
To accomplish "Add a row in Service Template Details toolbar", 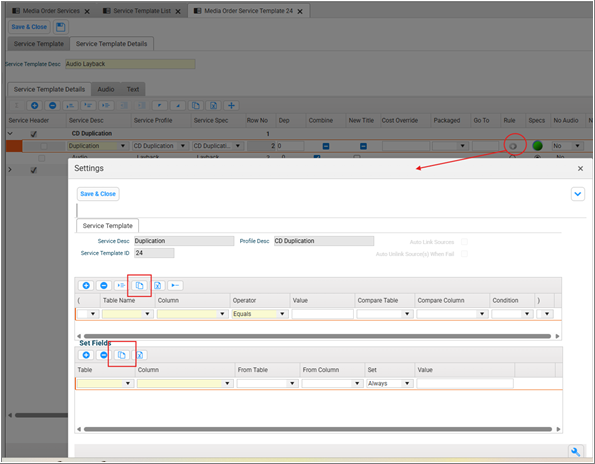I will [x=35, y=105].
